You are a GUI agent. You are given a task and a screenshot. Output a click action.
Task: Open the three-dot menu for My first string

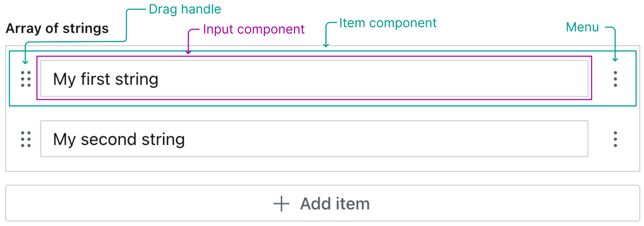click(x=615, y=79)
